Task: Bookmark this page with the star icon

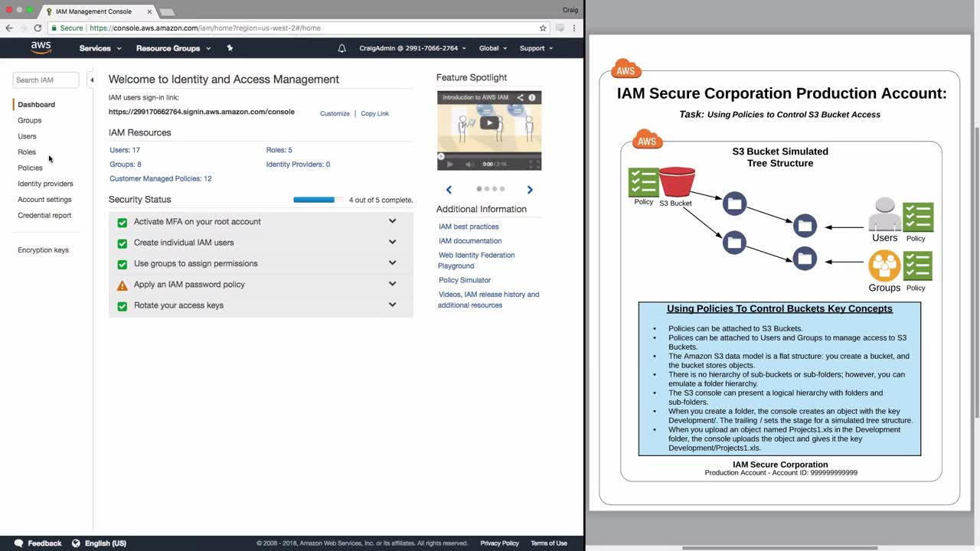Action: tap(543, 28)
